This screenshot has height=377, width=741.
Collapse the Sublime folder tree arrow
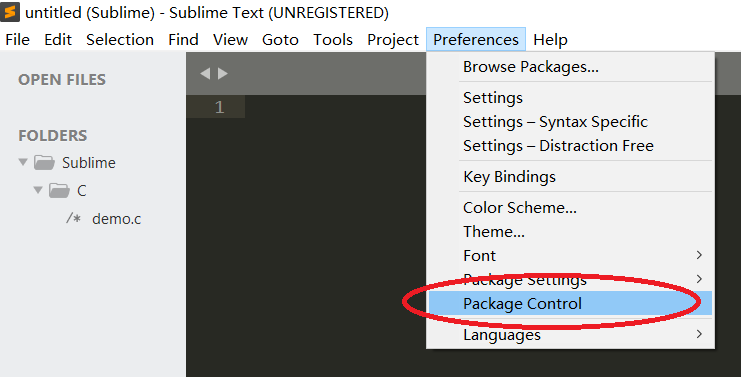[23, 163]
